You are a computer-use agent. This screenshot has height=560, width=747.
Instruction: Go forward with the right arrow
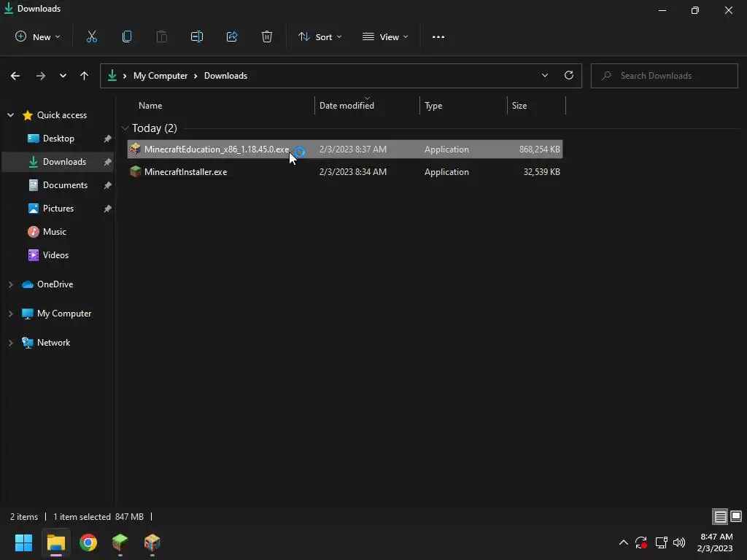click(41, 76)
